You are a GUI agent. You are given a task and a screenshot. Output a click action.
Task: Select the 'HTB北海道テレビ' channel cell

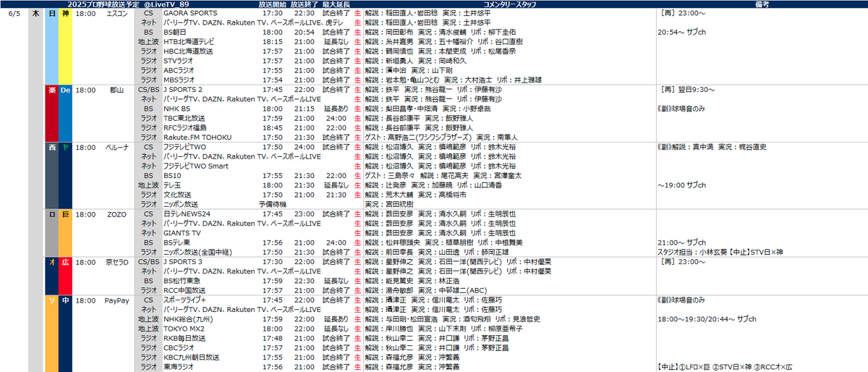[x=190, y=42]
